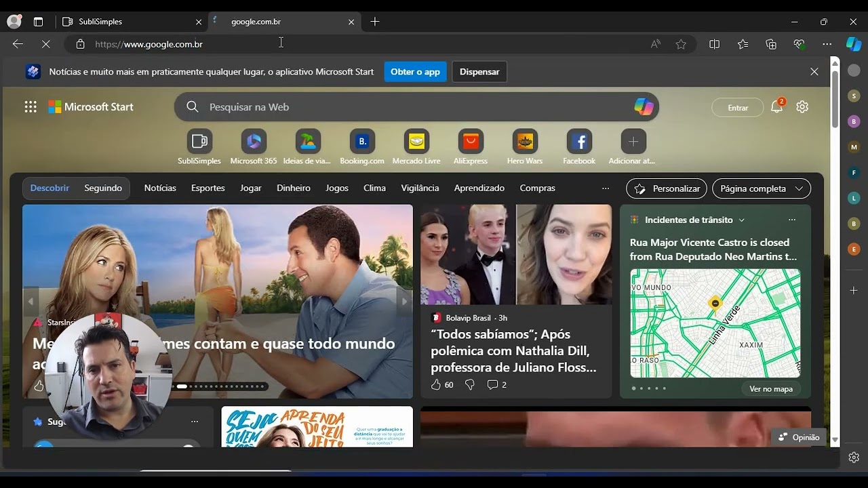This screenshot has height=488, width=868.
Task: Go to next carousel slide arrow
Action: point(404,302)
